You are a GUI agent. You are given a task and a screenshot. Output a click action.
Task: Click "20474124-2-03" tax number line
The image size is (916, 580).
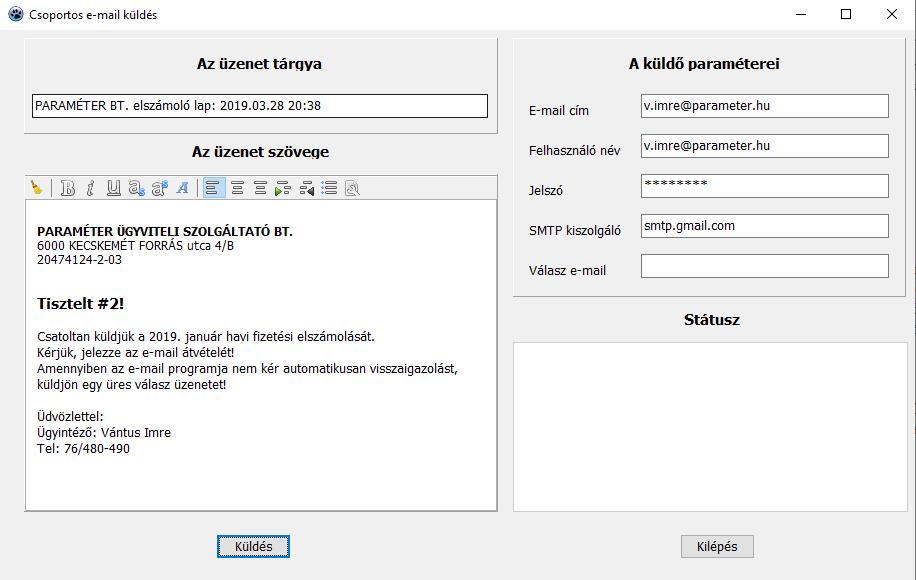point(79,260)
